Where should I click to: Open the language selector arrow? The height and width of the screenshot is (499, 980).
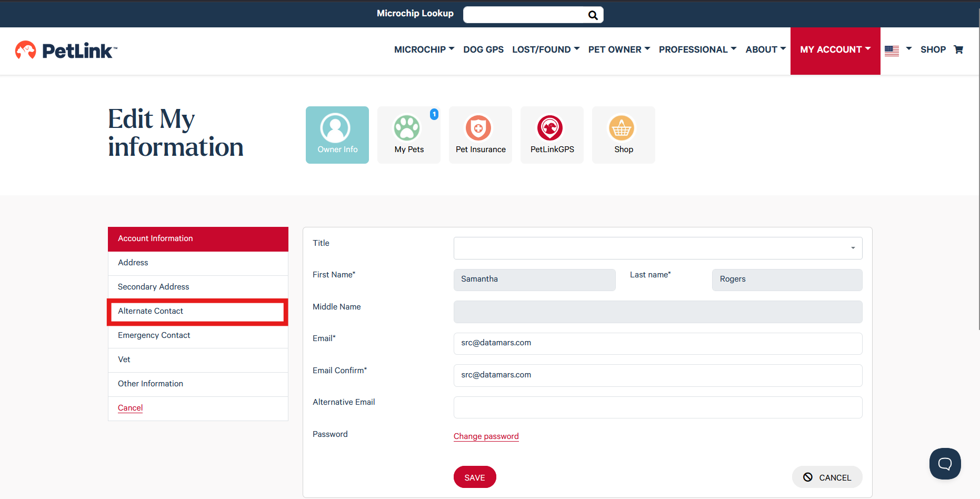coord(908,49)
